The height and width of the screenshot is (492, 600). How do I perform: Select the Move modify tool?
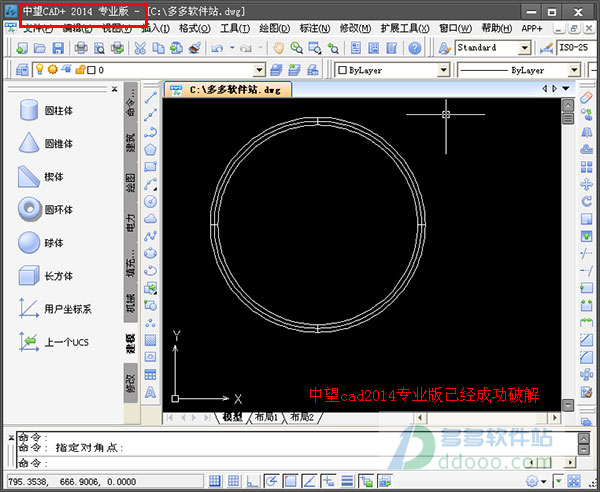[x=586, y=184]
